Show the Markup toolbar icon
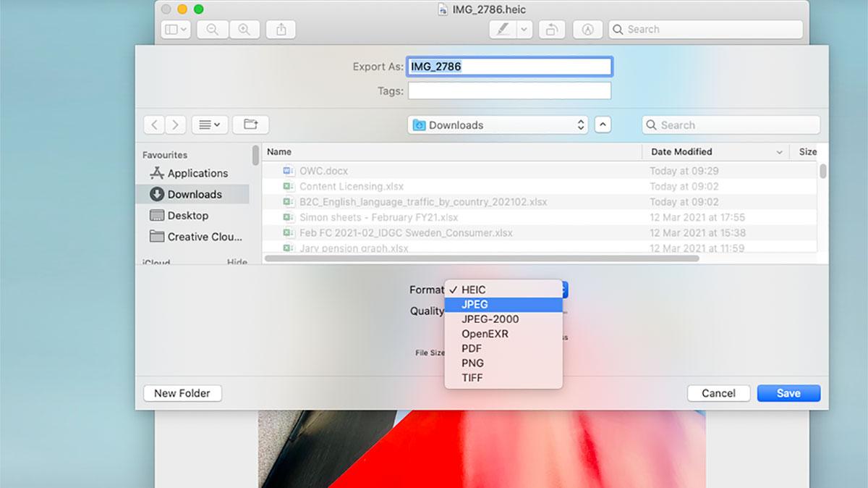The height and width of the screenshot is (488, 868). pos(588,30)
